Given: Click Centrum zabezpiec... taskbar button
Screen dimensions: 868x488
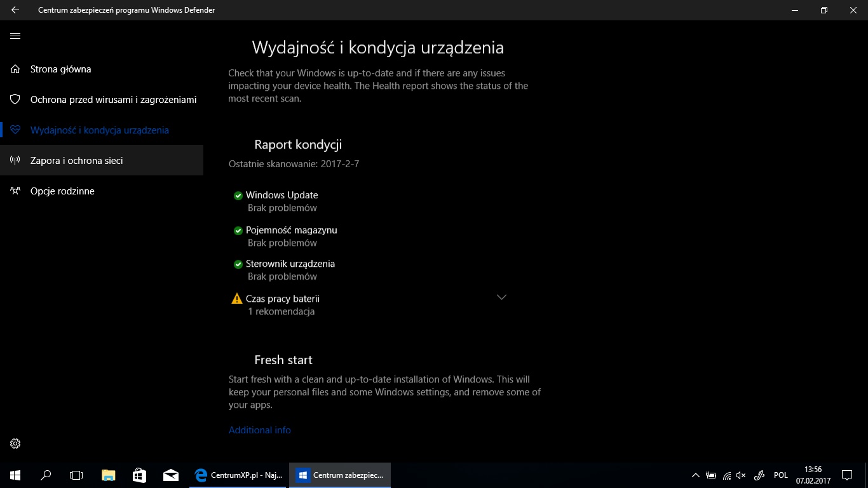Looking at the screenshot, I should tap(340, 475).
